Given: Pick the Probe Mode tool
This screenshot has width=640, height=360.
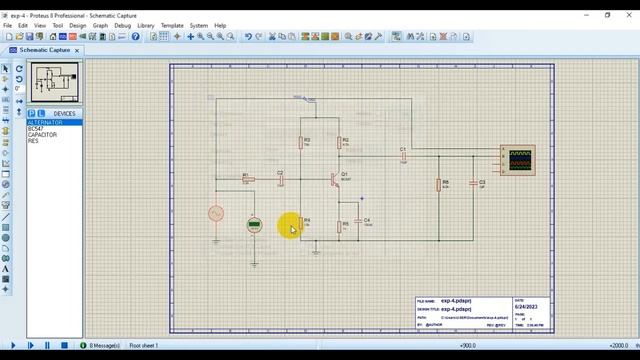Looking at the screenshot, I should click(x=5, y=195).
